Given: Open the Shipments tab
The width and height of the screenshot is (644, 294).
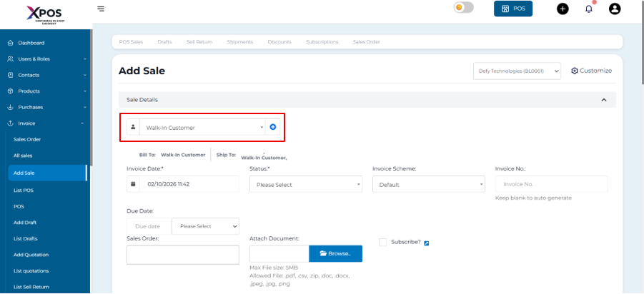Looking at the screenshot, I should click(x=240, y=42).
